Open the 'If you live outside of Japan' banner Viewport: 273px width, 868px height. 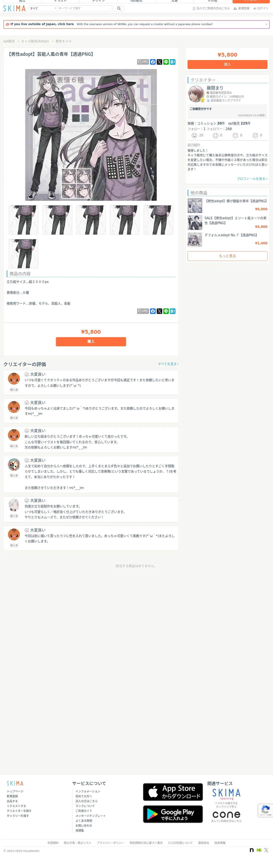tap(136, 24)
